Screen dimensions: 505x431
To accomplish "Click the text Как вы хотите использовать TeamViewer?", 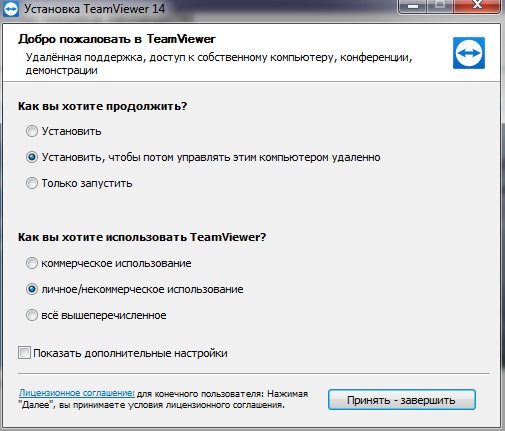I will (142, 237).
